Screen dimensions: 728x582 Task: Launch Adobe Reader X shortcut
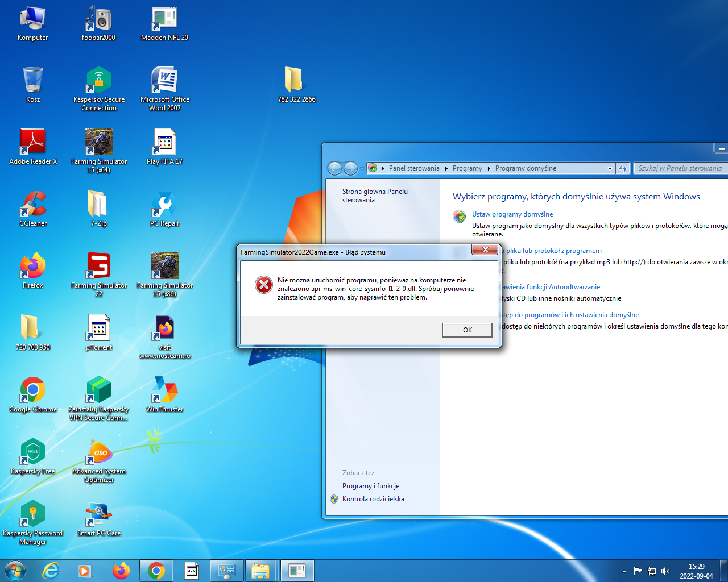[32, 147]
